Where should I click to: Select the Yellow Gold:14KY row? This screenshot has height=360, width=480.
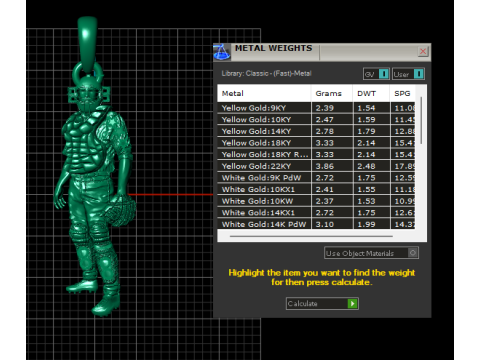[x=316, y=131]
